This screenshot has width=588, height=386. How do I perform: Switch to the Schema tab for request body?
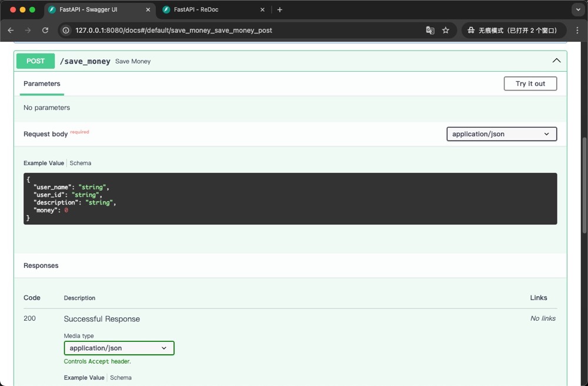coord(81,163)
